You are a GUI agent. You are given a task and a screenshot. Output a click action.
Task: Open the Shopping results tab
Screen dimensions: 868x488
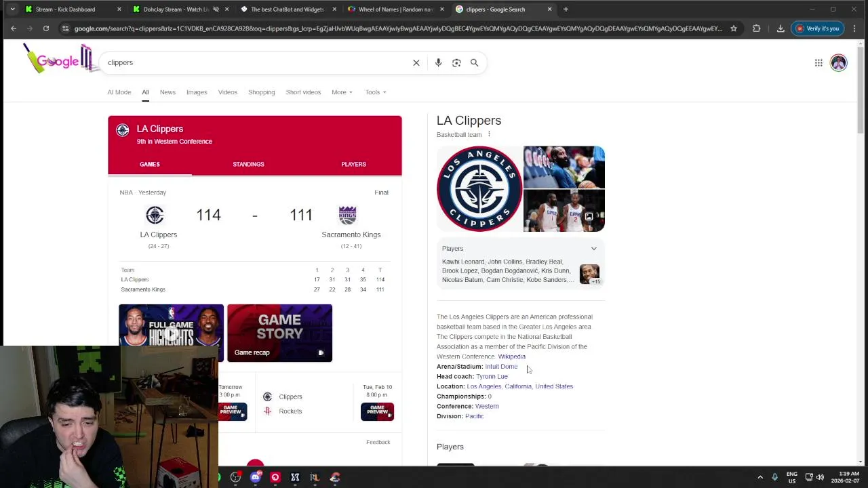point(262,92)
